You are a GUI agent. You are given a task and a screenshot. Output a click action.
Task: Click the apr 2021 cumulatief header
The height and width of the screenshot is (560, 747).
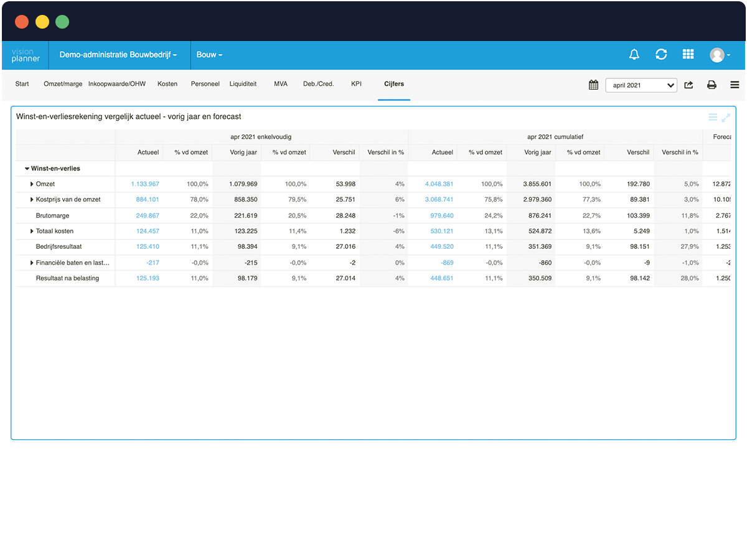coord(555,137)
